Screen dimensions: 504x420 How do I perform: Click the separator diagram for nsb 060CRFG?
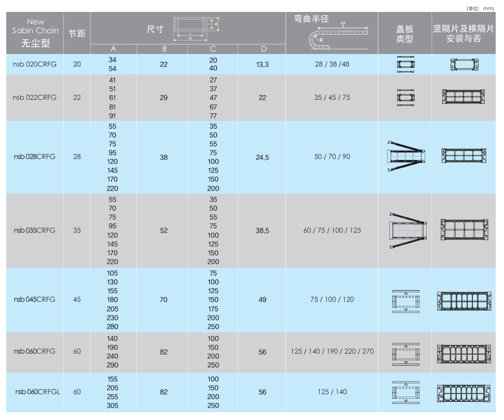click(x=464, y=354)
